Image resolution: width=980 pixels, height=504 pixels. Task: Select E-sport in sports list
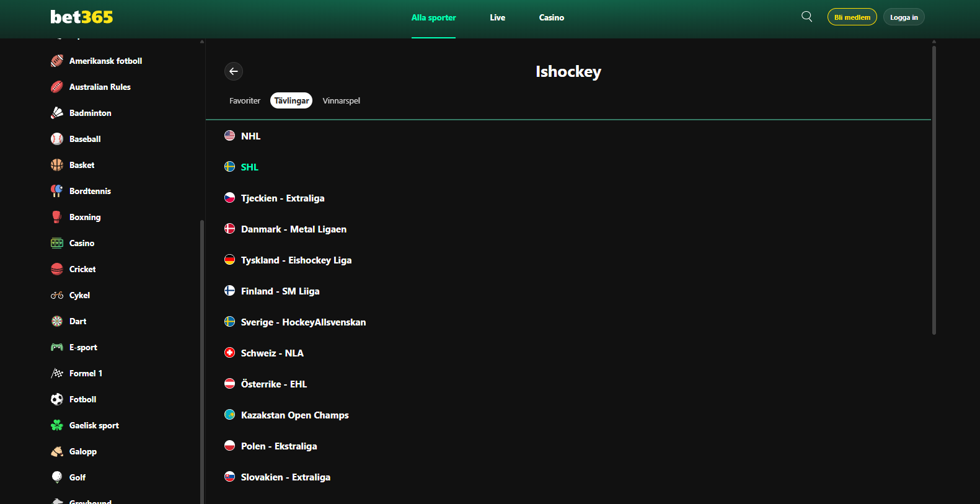pyautogui.click(x=83, y=347)
